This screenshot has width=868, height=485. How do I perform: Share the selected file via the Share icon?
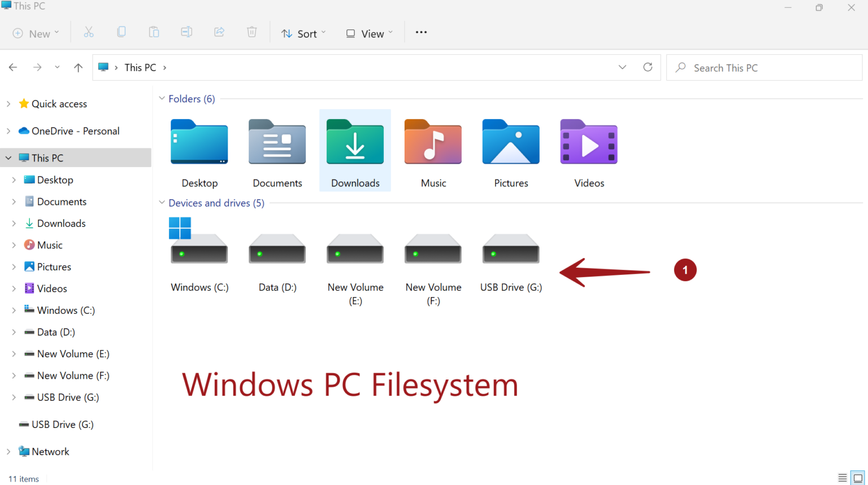[x=219, y=32]
